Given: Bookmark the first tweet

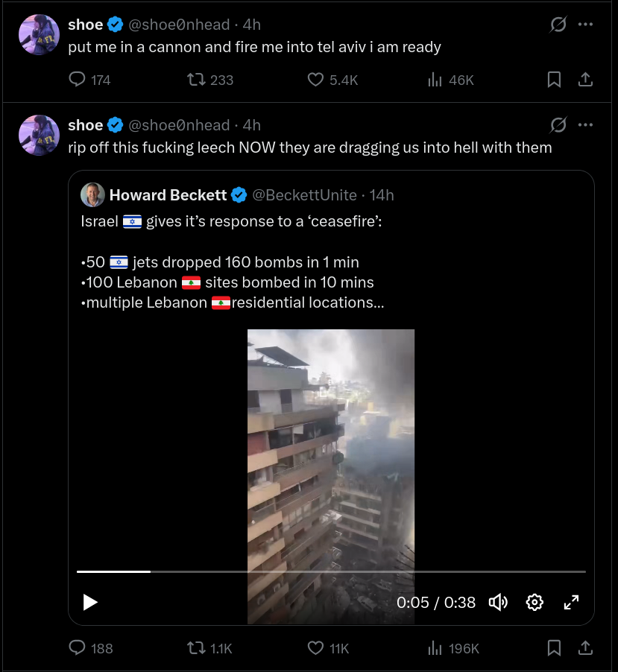Looking at the screenshot, I should click(x=554, y=80).
